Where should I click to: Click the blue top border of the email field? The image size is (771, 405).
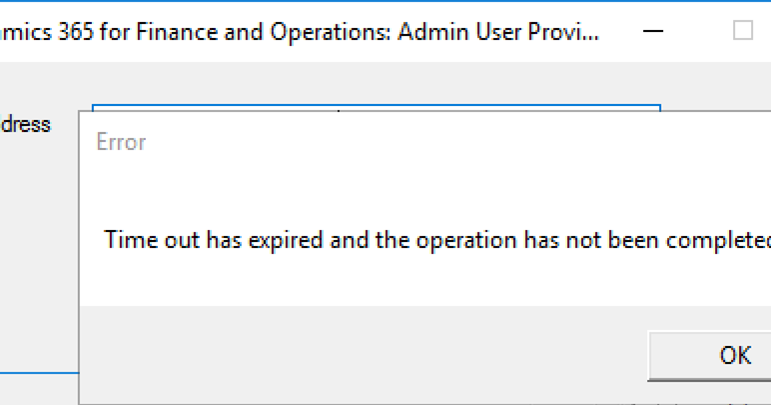coord(376,105)
